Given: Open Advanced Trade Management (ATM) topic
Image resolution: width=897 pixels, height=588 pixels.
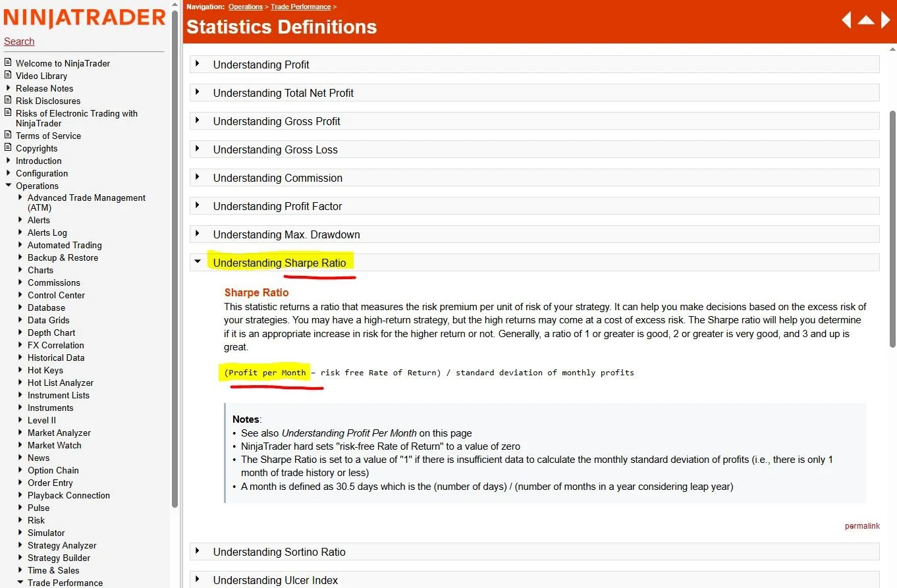Looking at the screenshot, I should 86,202.
